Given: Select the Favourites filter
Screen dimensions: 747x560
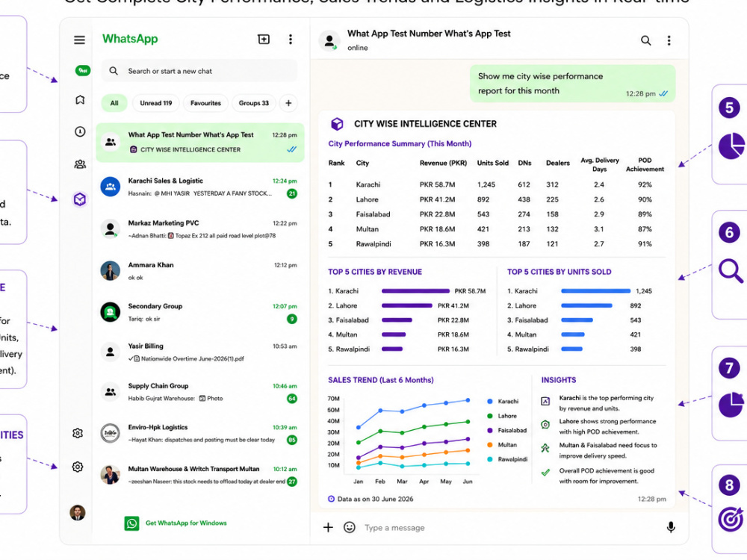Looking at the screenshot, I should [x=206, y=103].
